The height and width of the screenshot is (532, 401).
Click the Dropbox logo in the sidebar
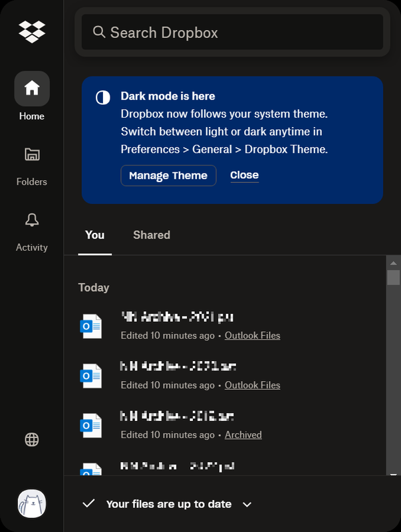(32, 31)
